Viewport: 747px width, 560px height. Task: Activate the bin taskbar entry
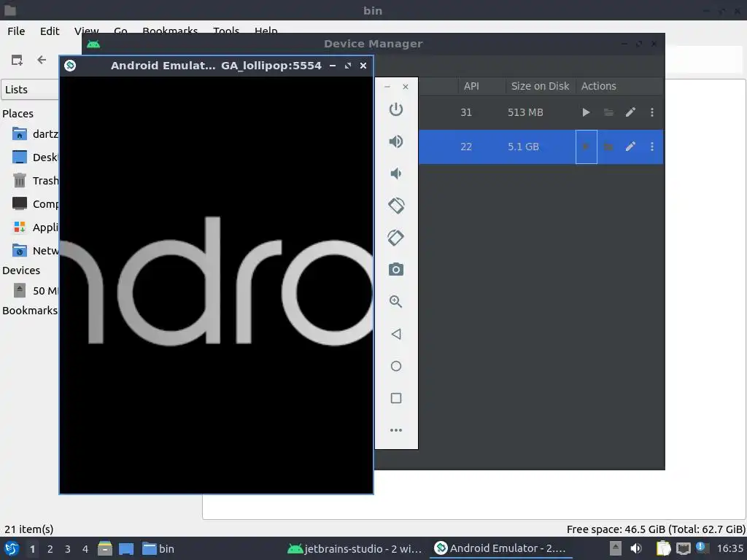[x=158, y=548]
